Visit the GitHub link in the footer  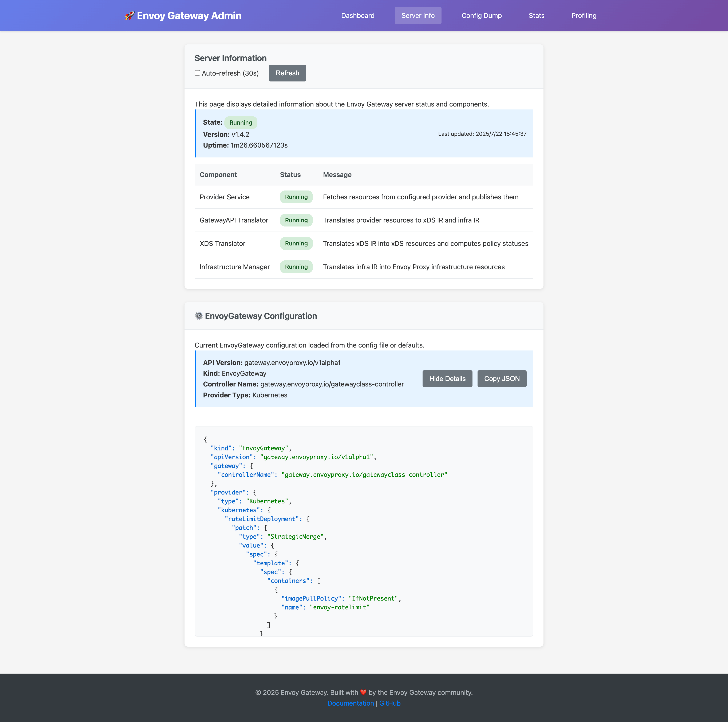point(390,703)
